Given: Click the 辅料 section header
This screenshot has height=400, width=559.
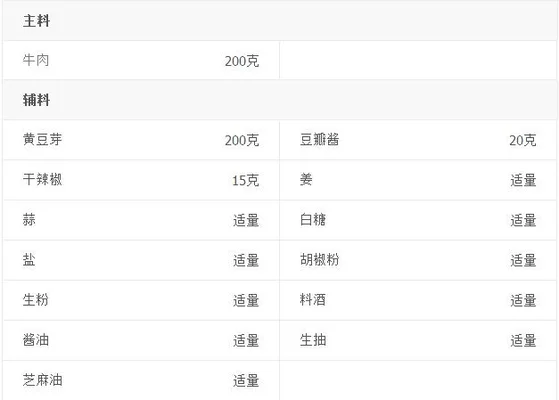Looking at the screenshot, I should (36, 100).
